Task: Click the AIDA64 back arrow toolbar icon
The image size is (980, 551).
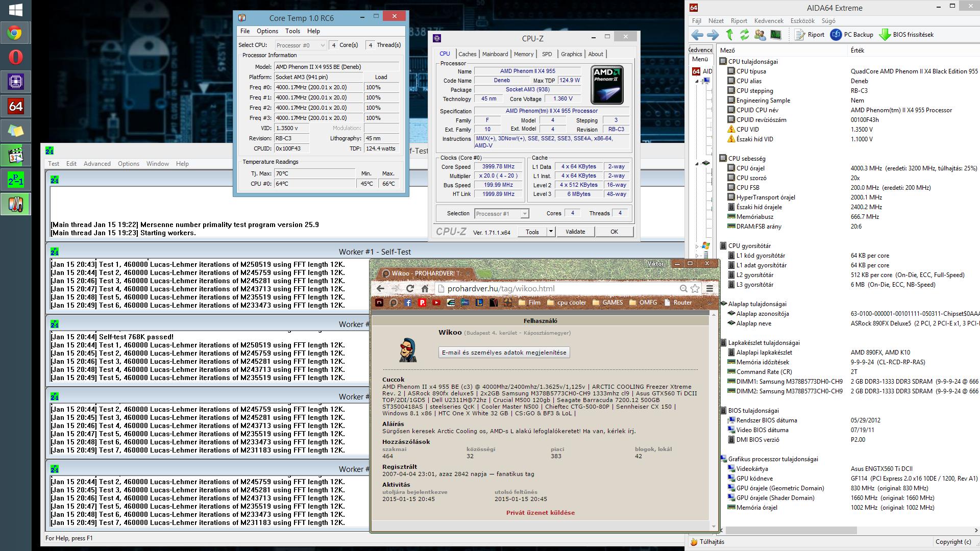Action: pyautogui.click(x=697, y=35)
